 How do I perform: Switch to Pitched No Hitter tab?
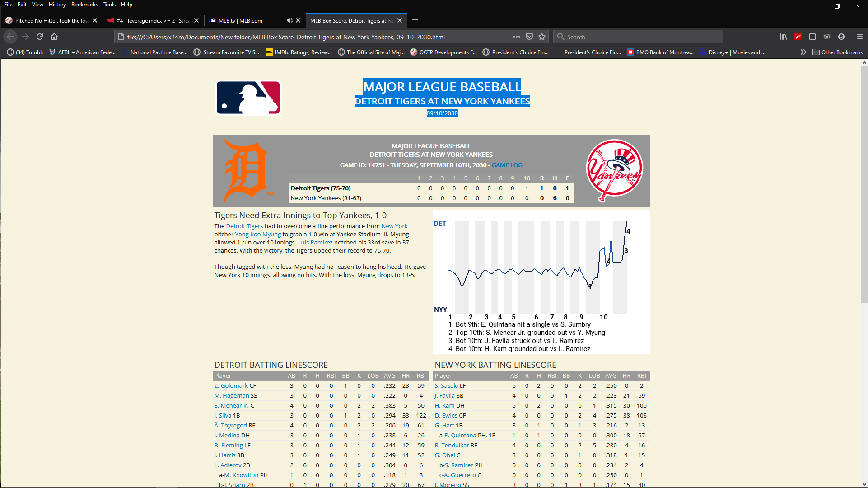click(x=50, y=20)
